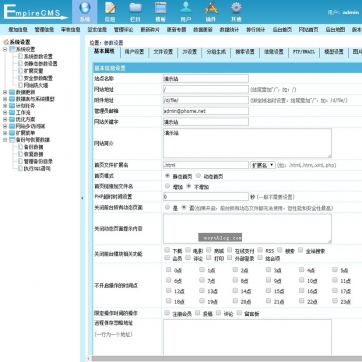Image resolution: width=362 pixels, height=362 pixels.
Task: Choose 增加 for homepage link filename
Action: tap(167, 186)
